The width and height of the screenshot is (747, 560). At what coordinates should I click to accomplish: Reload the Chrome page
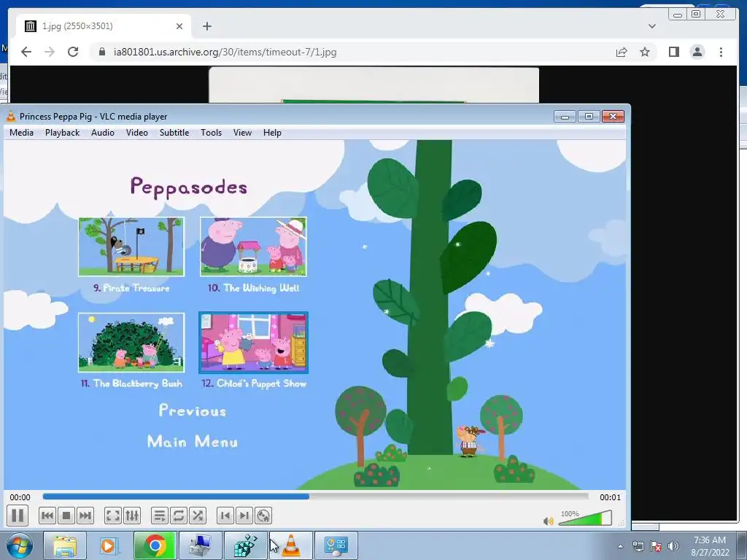point(73,52)
